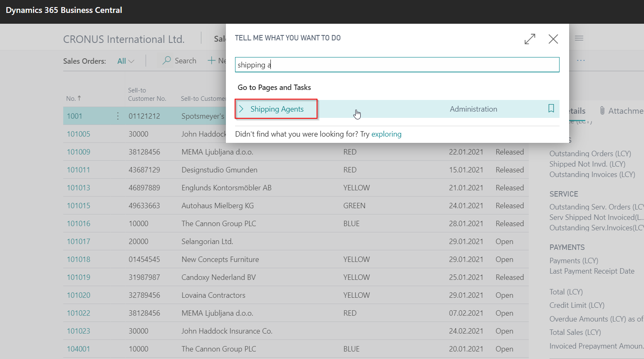Click the date 15.01.2021

(466, 170)
